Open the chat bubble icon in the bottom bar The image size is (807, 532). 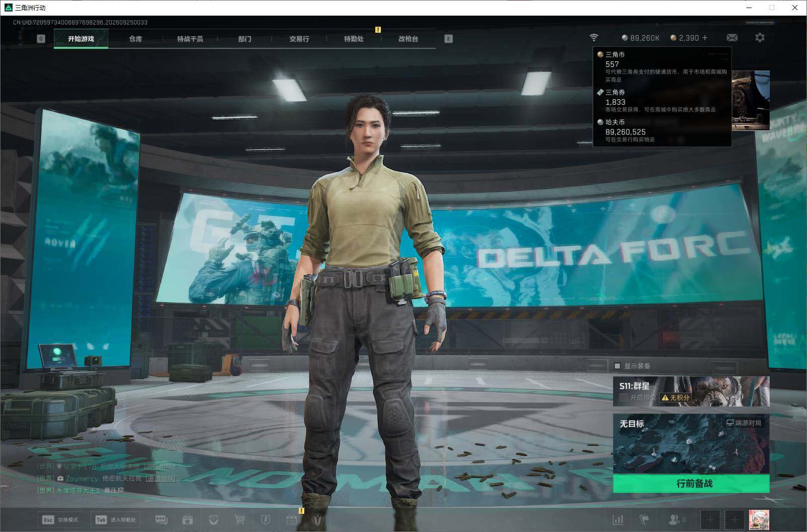161,519
